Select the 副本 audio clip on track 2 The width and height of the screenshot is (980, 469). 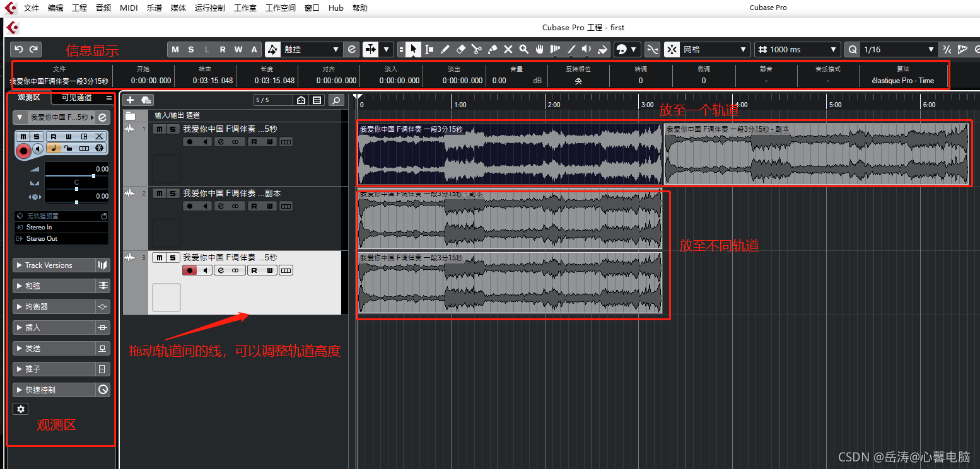510,219
